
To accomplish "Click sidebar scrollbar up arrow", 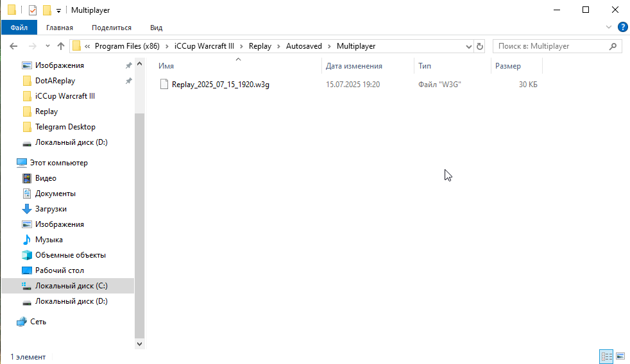I will pyautogui.click(x=139, y=64).
